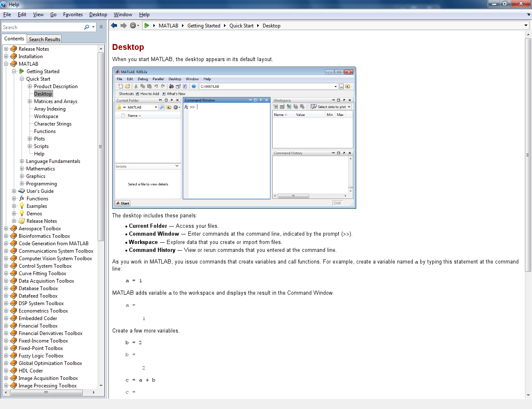Click the Econometrics Toolbox book icon
The image size is (532, 409).
click(14, 310)
